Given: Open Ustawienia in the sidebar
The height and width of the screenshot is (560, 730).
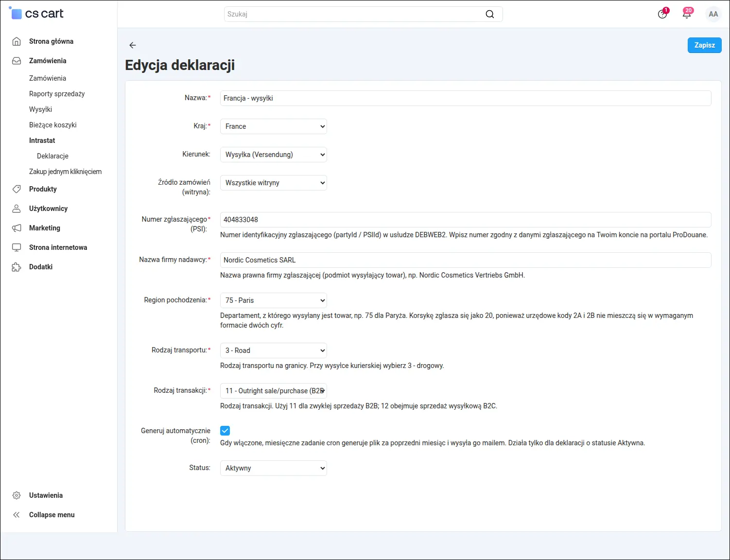Looking at the screenshot, I should coord(46,495).
